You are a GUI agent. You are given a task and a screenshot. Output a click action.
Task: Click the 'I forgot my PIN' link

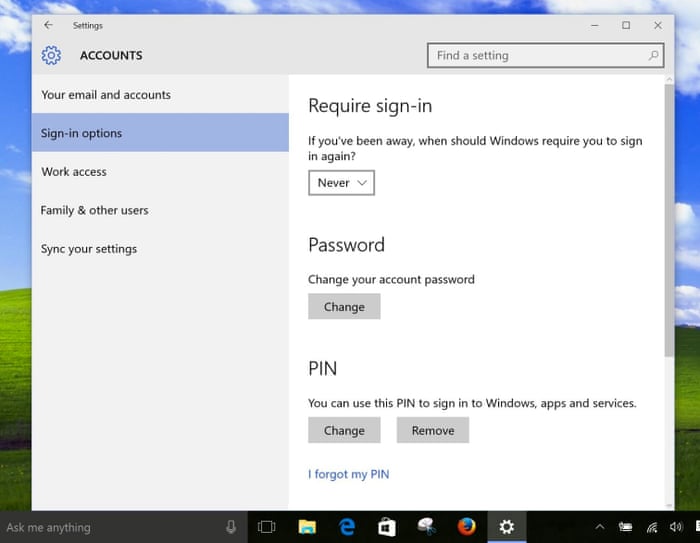pyautogui.click(x=348, y=474)
